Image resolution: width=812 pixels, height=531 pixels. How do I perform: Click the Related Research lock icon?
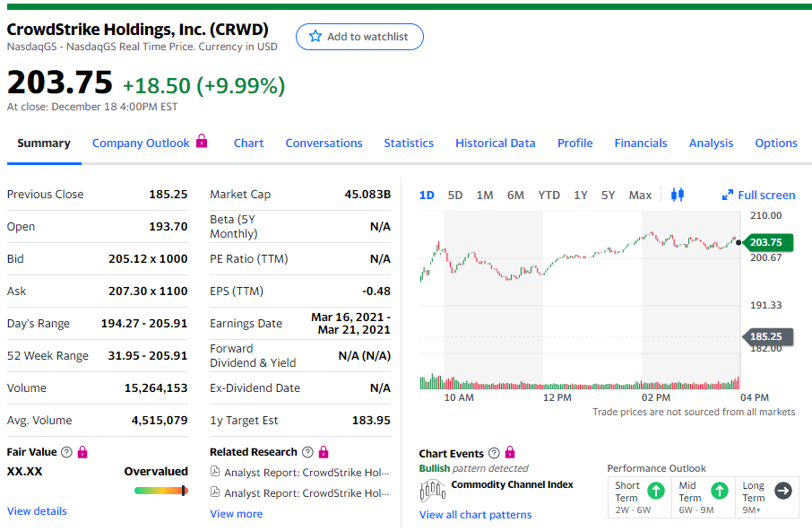324,452
